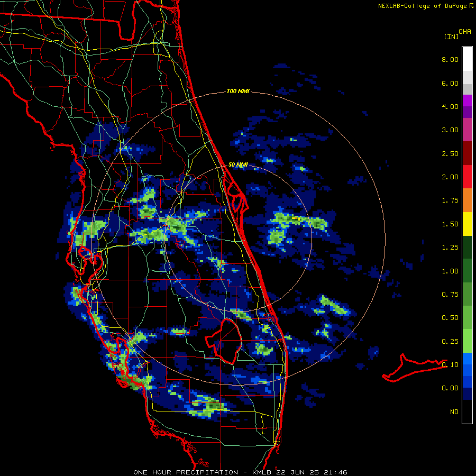Select the orange color bar swatch

467,200
